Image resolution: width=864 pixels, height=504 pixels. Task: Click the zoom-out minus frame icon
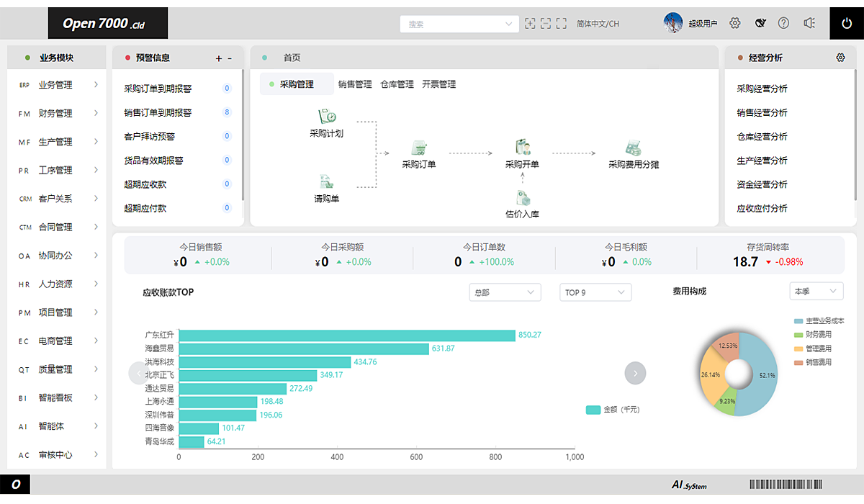click(x=546, y=23)
